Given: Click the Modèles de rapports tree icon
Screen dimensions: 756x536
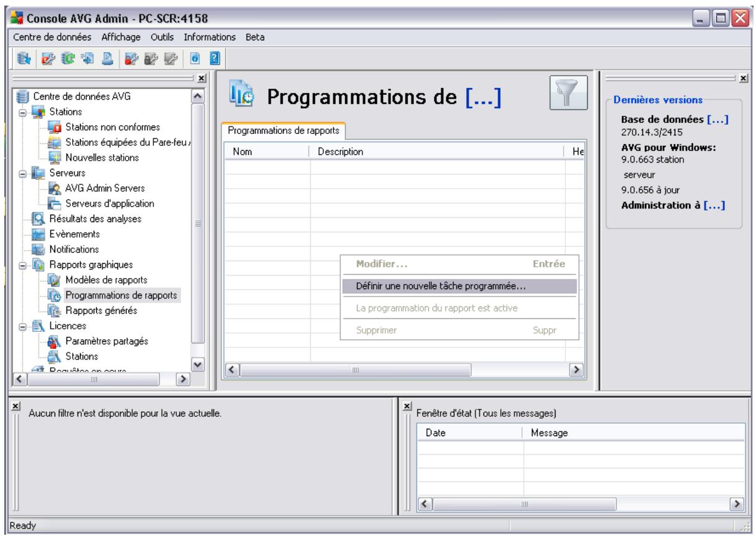Looking at the screenshot, I should click(56, 280).
